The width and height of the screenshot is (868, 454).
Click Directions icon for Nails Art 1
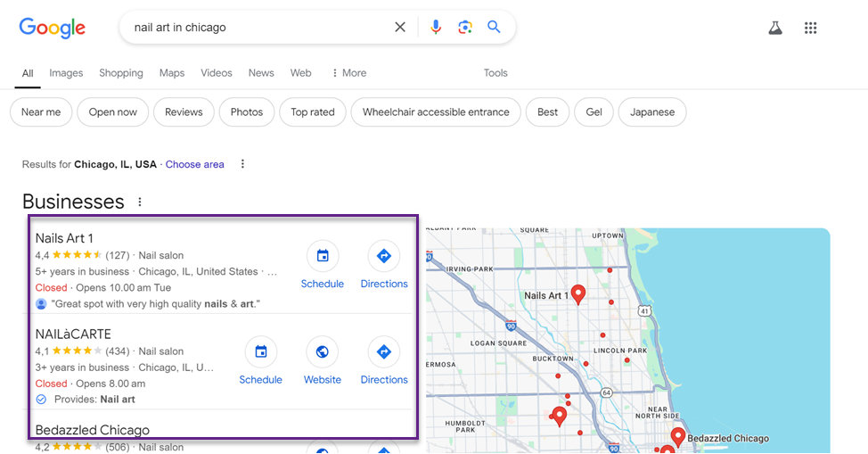(x=383, y=256)
